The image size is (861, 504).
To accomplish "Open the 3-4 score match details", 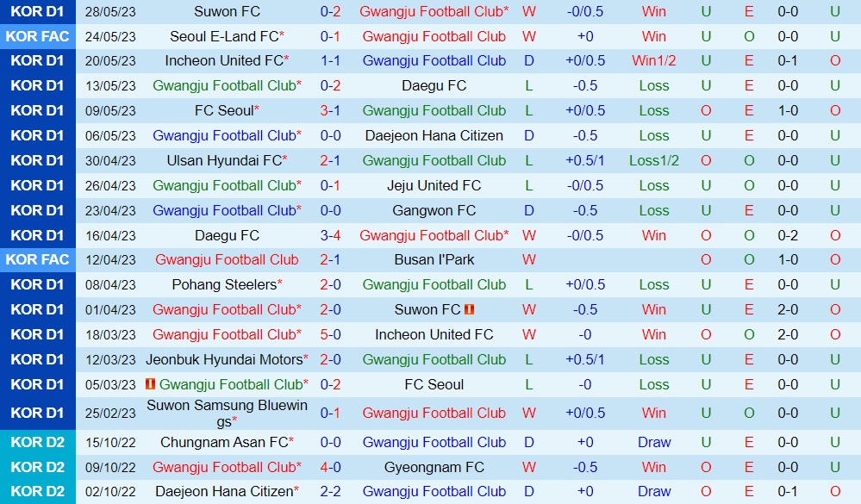I will tap(330, 235).
